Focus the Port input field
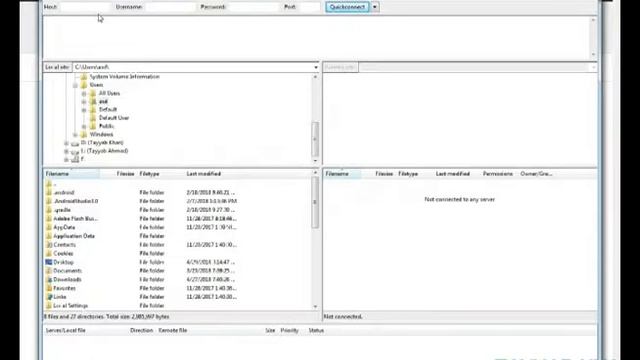This screenshot has width=640, height=360. [x=310, y=7]
